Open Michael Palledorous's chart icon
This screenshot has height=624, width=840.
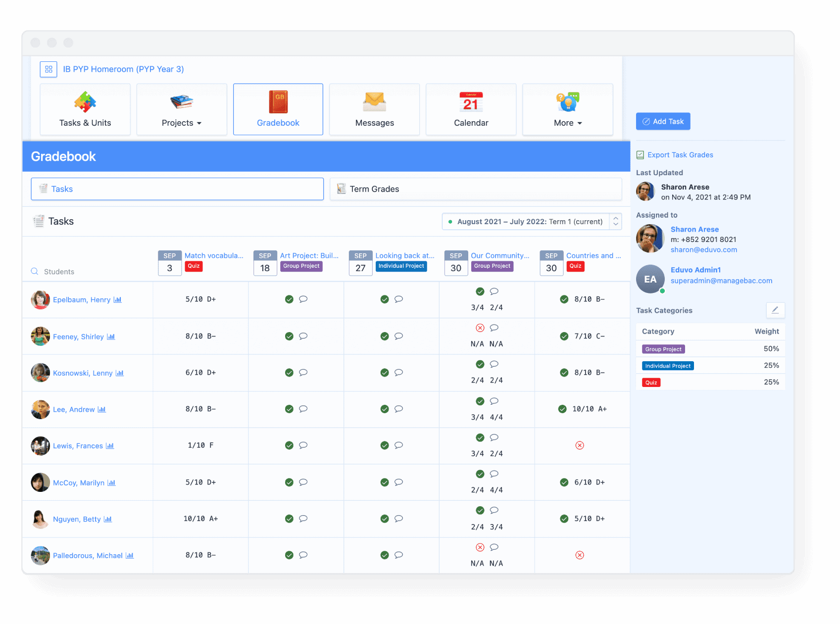pyautogui.click(x=130, y=556)
